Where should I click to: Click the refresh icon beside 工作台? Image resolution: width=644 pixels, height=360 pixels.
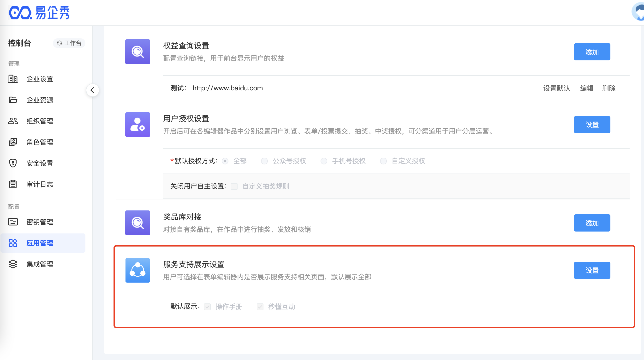tap(60, 43)
